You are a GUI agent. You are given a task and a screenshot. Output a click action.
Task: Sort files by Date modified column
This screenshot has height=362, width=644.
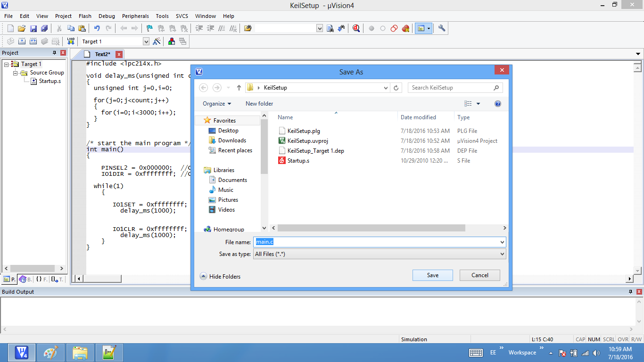click(x=418, y=117)
